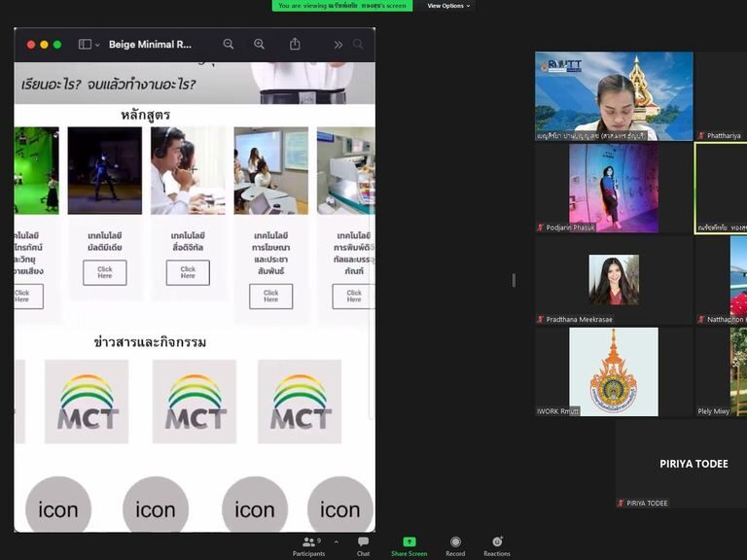The image size is (747, 560).
Task: Select the PIRIYA TODEE participant tile
Action: [681, 464]
